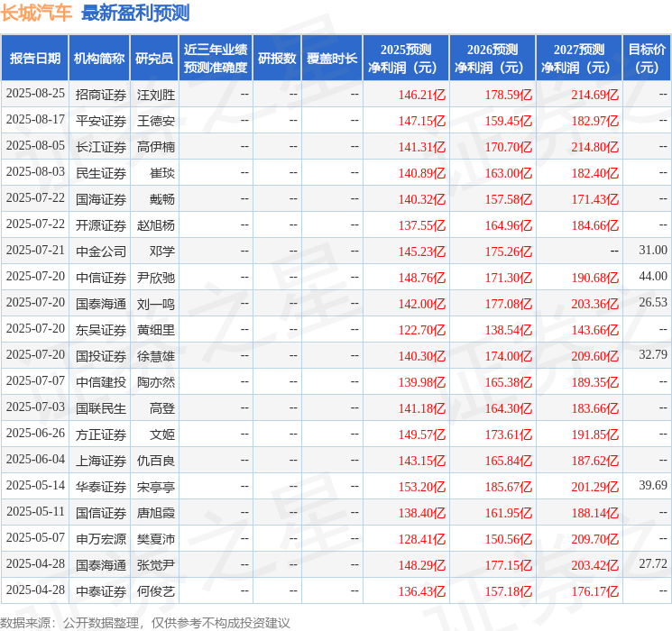Viewport: 672px width, 631px height.
Task: Click the value 157.58亿
Action: click(x=509, y=199)
